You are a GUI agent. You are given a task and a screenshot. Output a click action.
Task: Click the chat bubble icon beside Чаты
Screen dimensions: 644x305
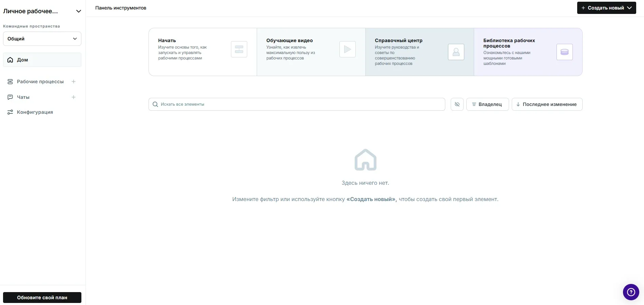(x=10, y=97)
